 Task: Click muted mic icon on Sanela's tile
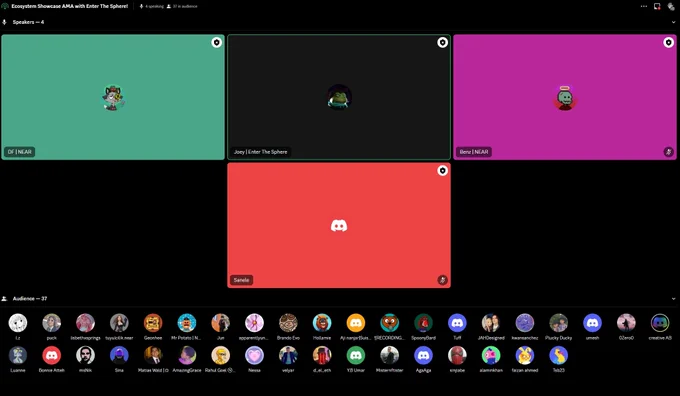[x=442, y=280]
